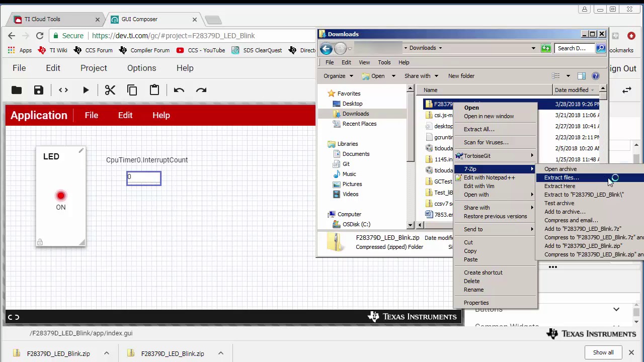Viewport: 644px width, 362px height.
Task: Select OSDisk (C:) in navigation pane
Action: coord(356,224)
